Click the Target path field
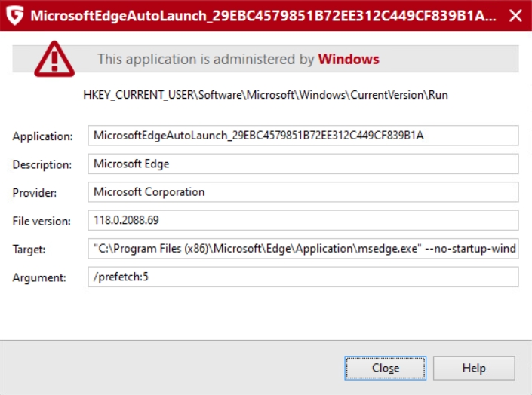Viewport: 532px width, 395px height. [x=303, y=249]
